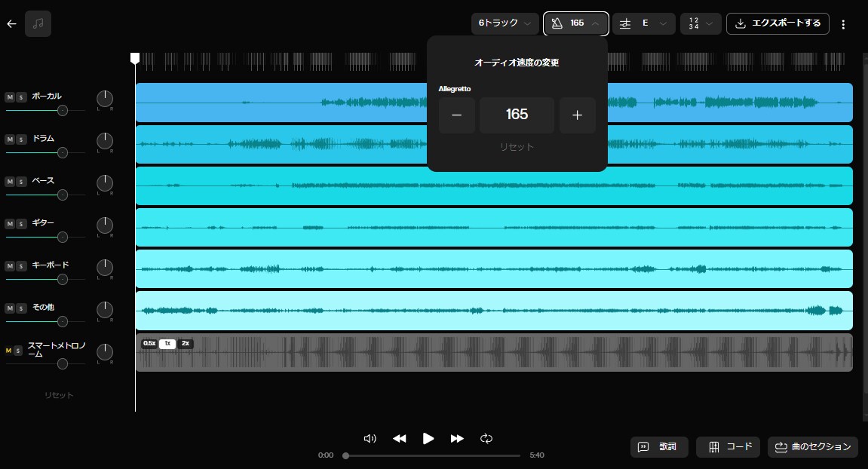This screenshot has width=868, height=469.
Task: Click the ボーカル volume slider handle
Action: pos(63,111)
